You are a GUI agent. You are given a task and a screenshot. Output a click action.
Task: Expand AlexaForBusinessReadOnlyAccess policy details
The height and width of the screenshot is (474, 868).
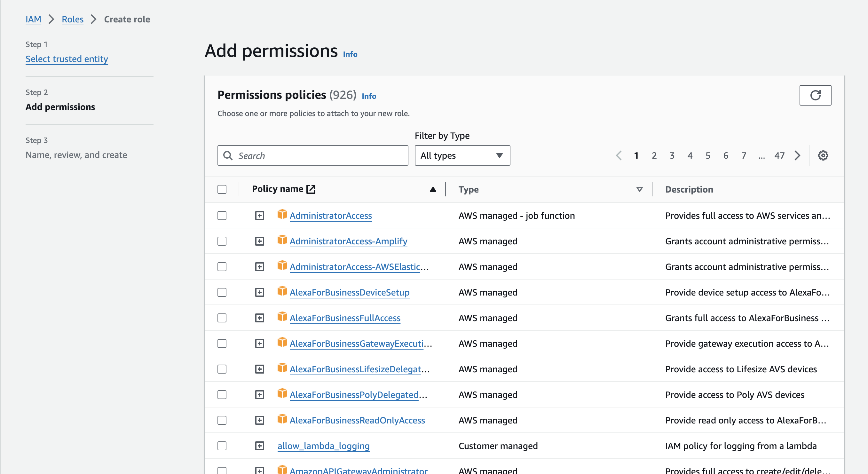259,420
